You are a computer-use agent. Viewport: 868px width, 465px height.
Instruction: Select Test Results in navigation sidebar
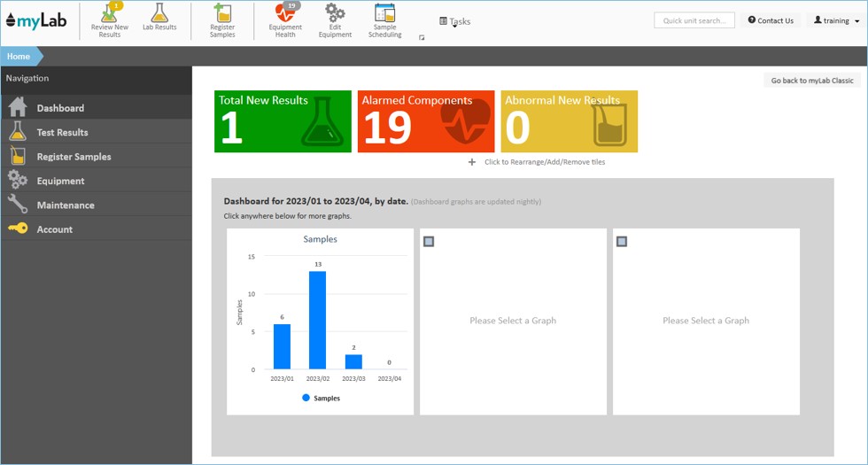point(62,133)
